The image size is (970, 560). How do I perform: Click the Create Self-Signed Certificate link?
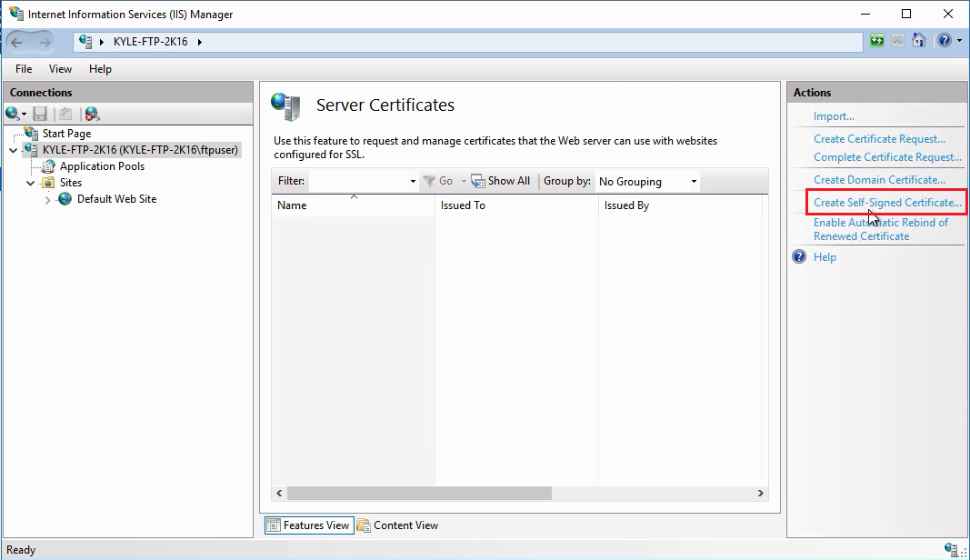point(886,202)
